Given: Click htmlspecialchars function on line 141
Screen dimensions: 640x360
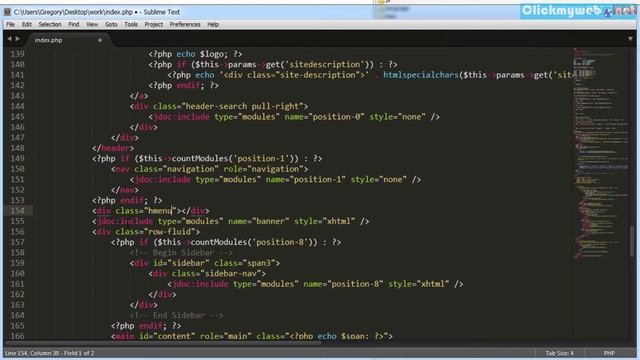Looking at the screenshot, I should coord(421,75).
